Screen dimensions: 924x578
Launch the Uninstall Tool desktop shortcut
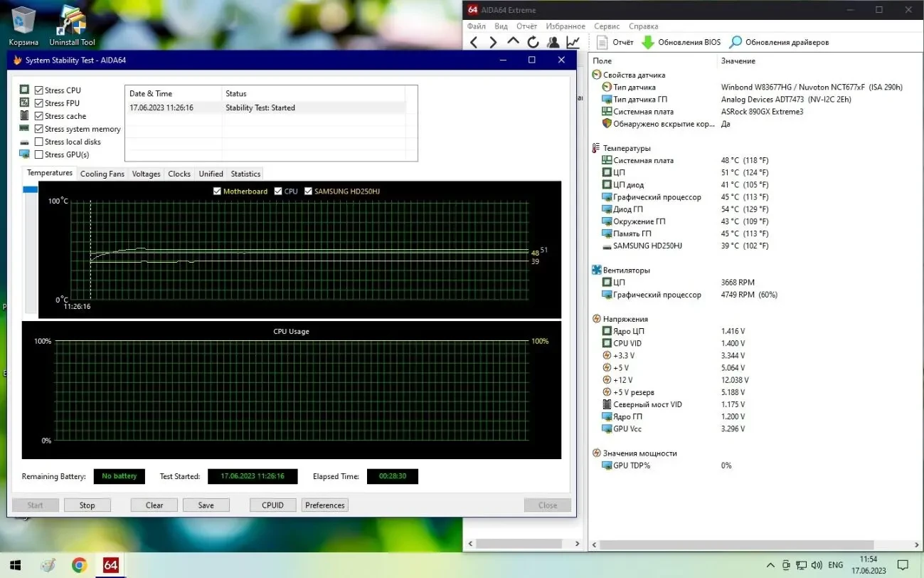pyautogui.click(x=70, y=21)
